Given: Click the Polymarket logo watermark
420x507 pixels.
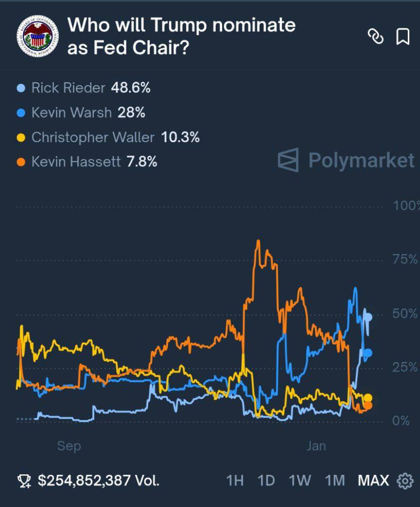Looking at the screenshot, I should (x=346, y=161).
